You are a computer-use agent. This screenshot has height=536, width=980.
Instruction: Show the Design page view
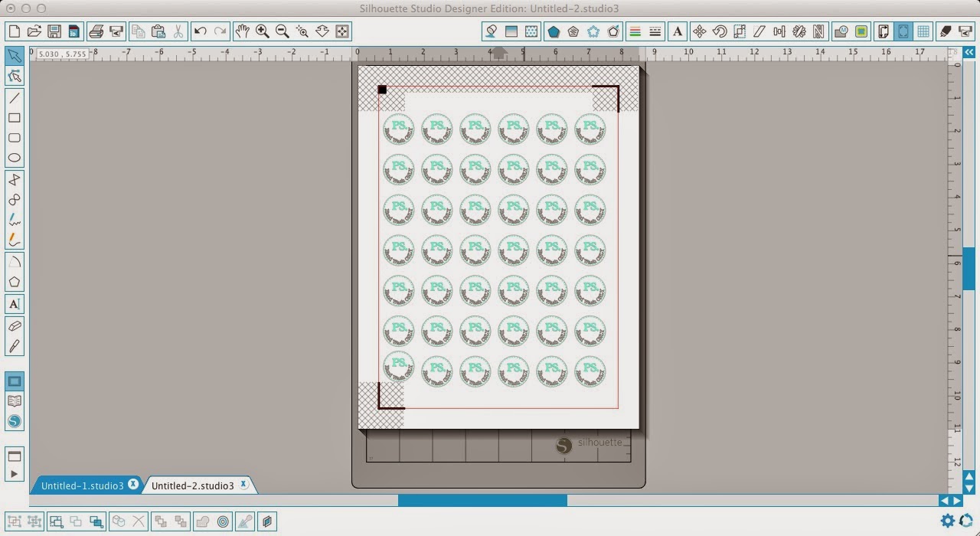[14, 381]
